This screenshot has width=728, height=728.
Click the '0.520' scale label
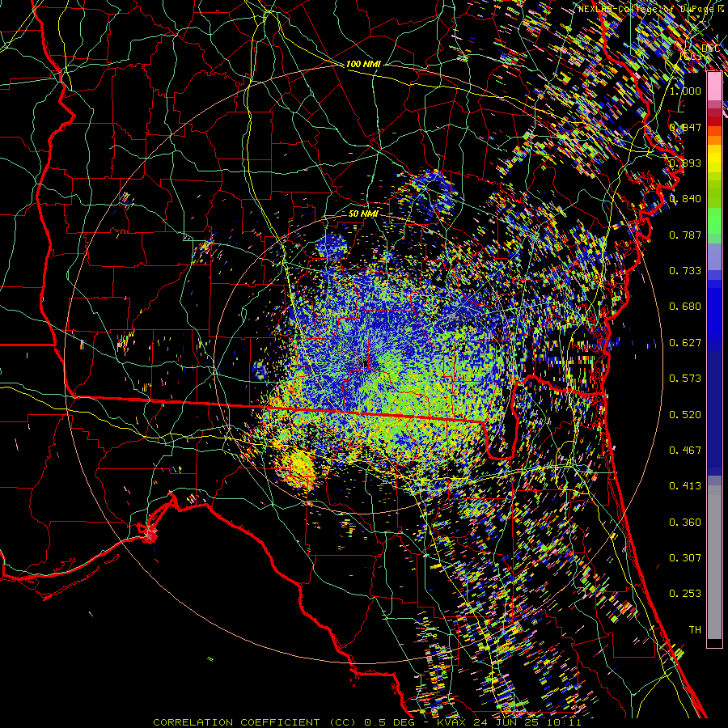(x=685, y=414)
